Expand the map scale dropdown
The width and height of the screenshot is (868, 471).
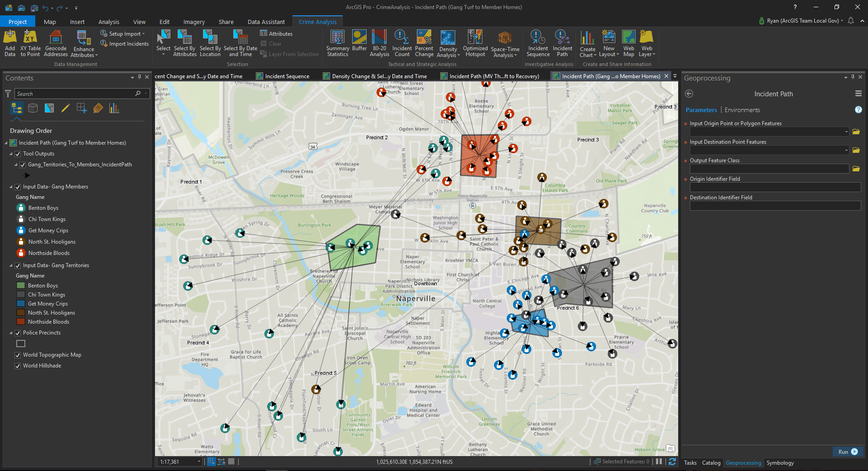point(199,462)
